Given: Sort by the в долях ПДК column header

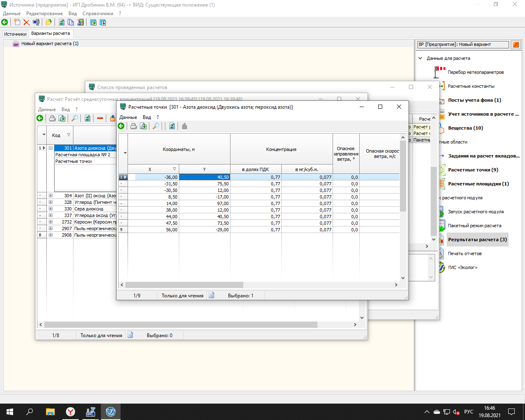Looking at the screenshot, I should [x=255, y=169].
